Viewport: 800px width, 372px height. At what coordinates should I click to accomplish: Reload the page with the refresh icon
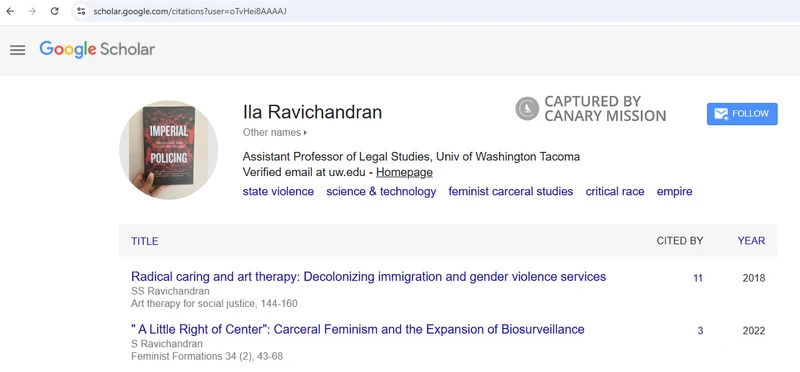coord(55,11)
